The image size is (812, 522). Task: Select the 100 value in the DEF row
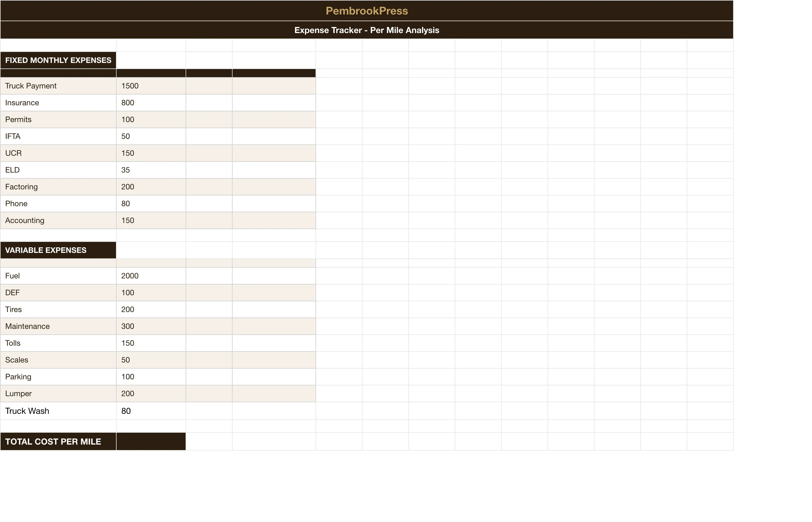151,293
